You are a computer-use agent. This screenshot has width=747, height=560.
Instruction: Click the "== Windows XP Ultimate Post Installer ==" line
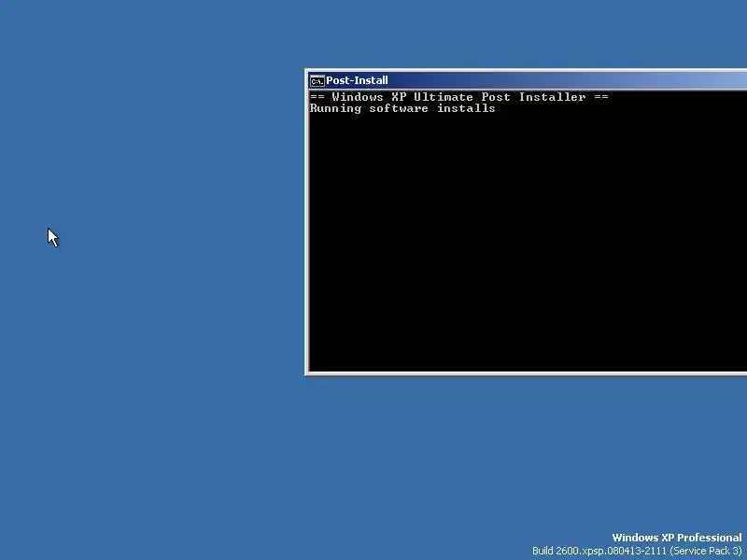[458, 97]
